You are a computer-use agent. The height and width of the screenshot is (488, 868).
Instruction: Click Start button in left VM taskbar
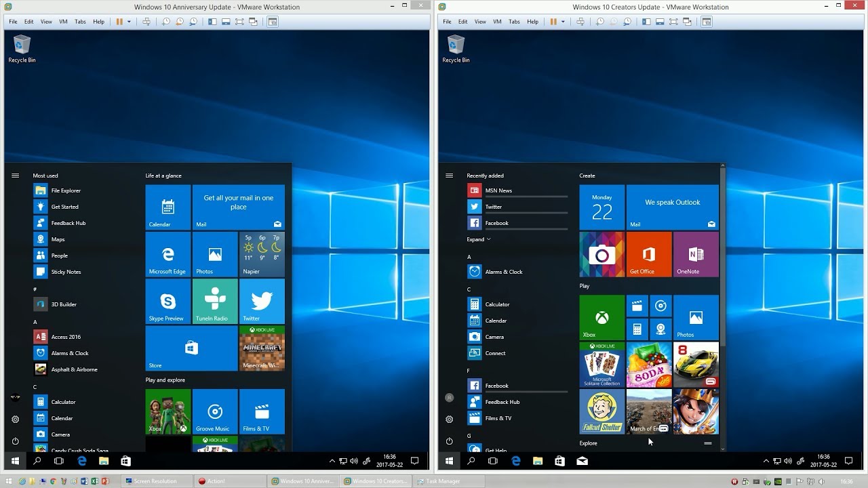coord(15,461)
